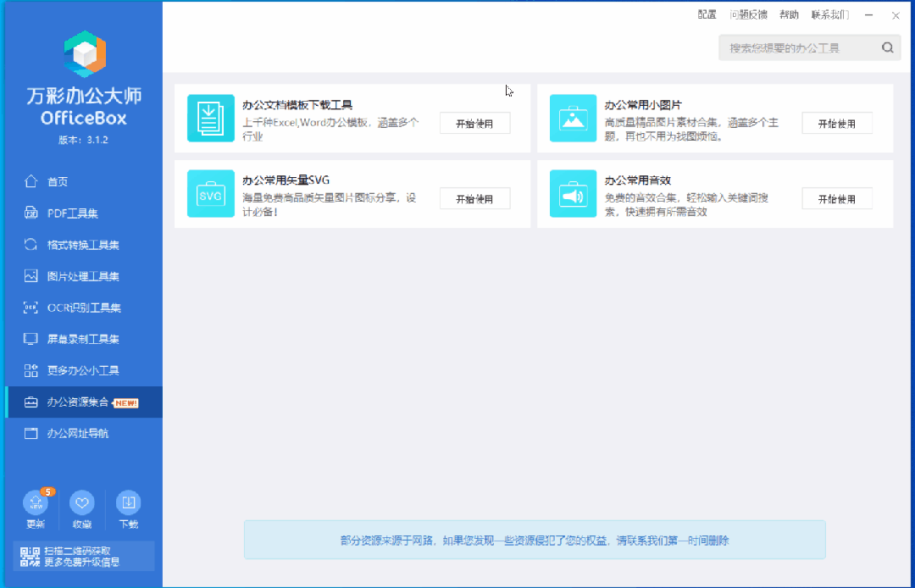The width and height of the screenshot is (915, 588).
Task: Close the OfficeBox window
Action: click(896, 16)
